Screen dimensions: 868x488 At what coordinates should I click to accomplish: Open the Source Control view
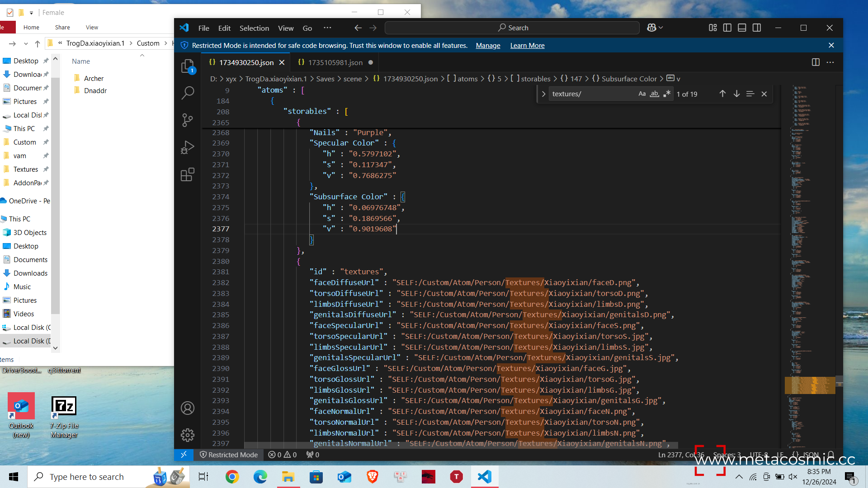click(x=187, y=120)
